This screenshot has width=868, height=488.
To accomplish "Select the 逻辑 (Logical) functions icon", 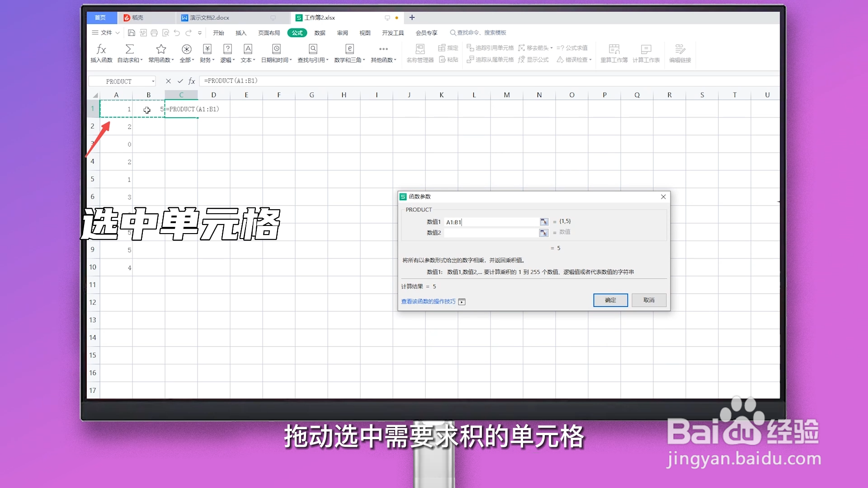I will coord(227,53).
